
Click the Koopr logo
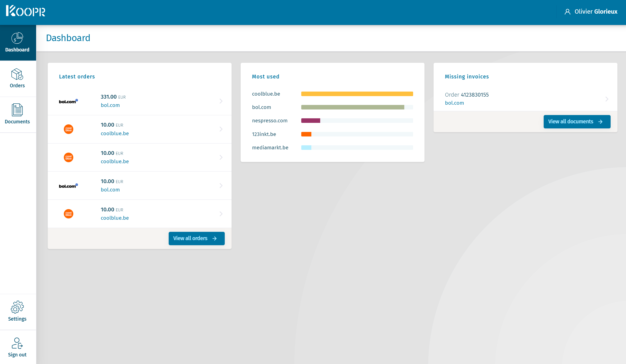coord(26,11)
